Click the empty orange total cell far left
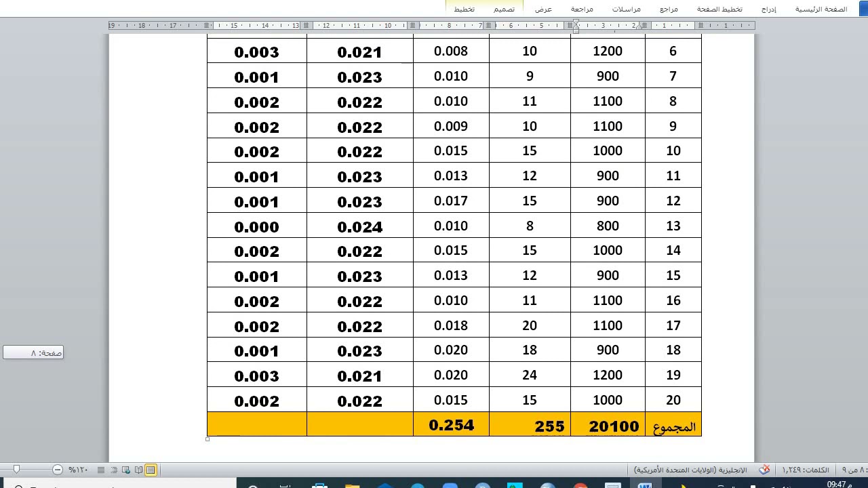868x488 pixels. pos(257,424)
